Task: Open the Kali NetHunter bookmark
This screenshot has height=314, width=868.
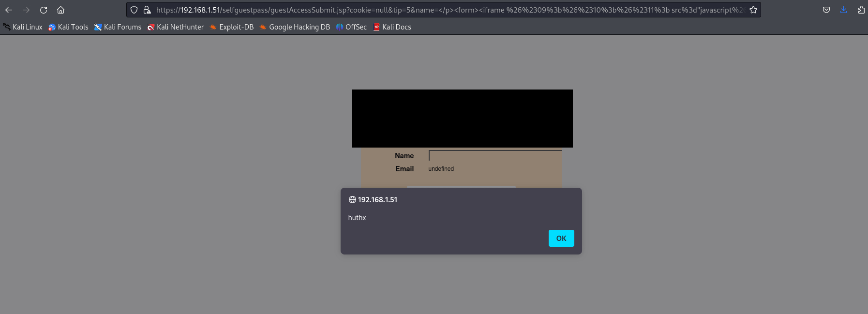Action: tap(176, 27)
